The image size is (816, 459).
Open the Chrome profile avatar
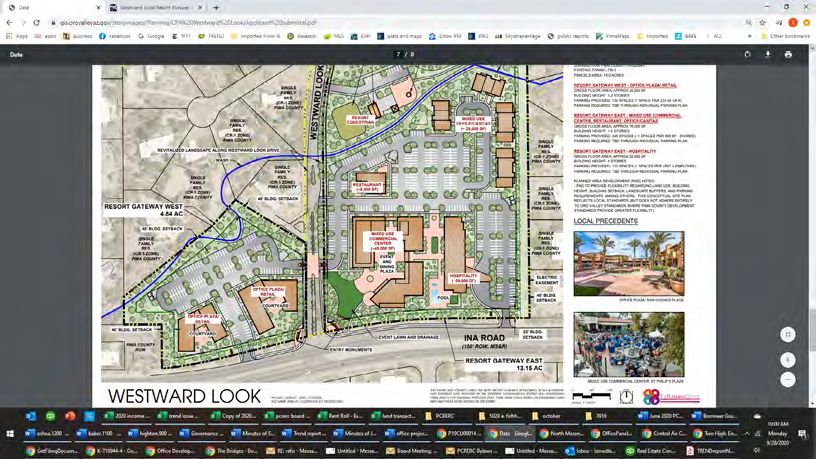tap(793, 22)
